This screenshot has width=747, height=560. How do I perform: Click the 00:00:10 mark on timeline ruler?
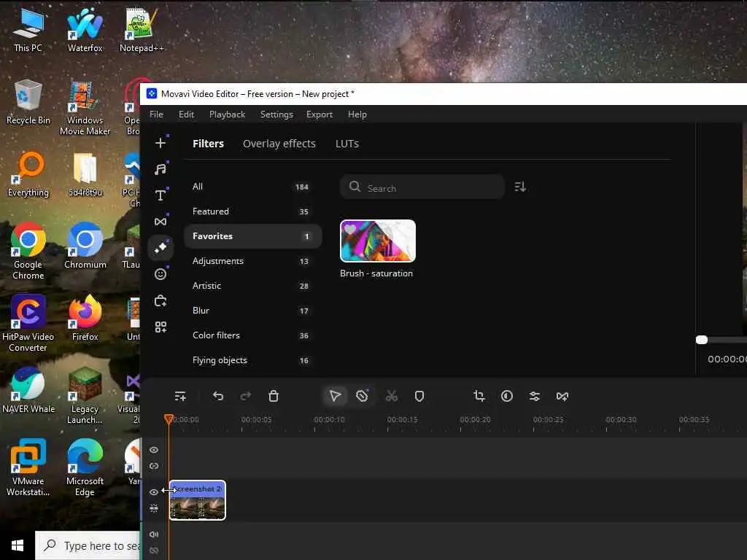pyautogui.click(x=329, y=419)
